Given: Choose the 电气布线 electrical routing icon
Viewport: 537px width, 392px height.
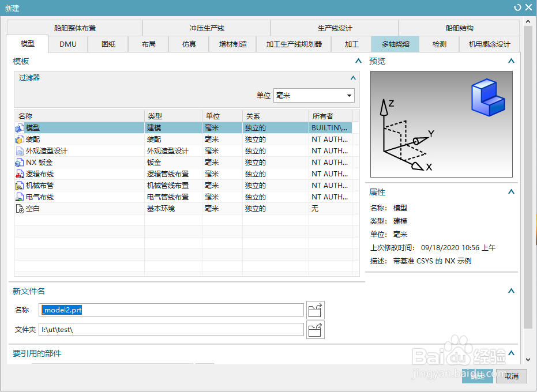Looking at the screenshot, I should pos(19,197).
